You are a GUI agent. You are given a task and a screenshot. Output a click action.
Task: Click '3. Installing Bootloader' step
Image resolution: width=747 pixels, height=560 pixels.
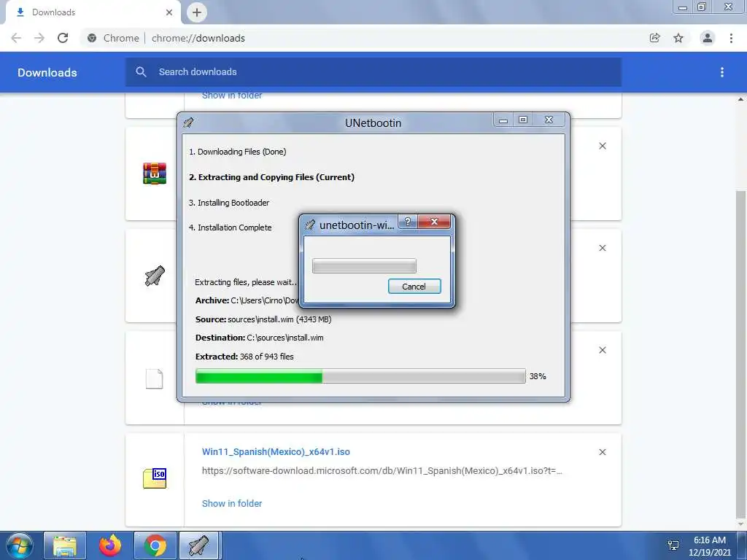[x=229, y=203]
